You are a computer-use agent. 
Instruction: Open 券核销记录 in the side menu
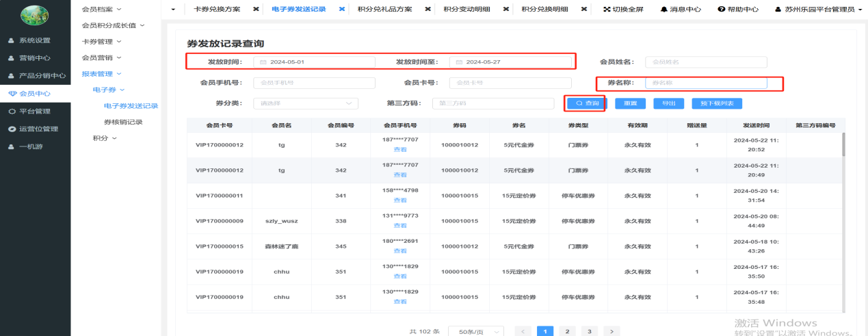[x=123, y=122]
